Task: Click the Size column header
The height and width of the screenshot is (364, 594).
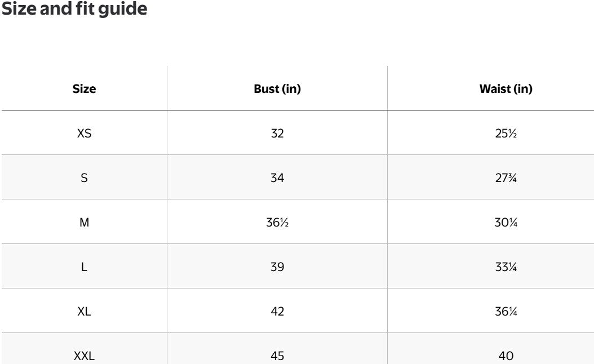Action: pyautogui.click(x=84, y=89)
